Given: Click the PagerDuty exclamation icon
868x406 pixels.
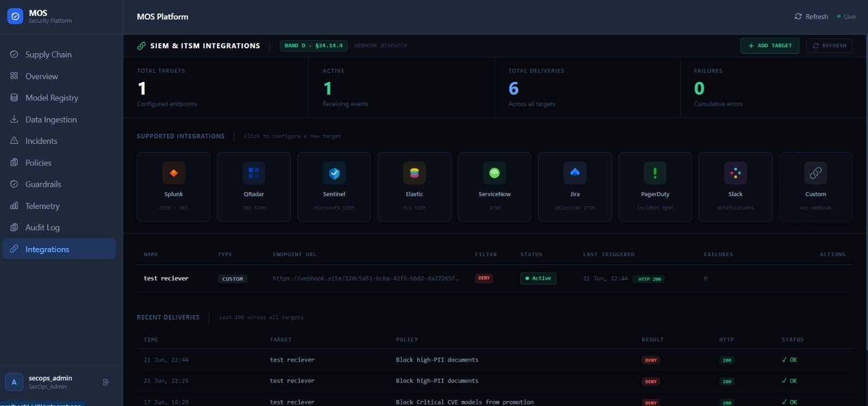Looking at the screenshot, I should click(x=655, y=173).
